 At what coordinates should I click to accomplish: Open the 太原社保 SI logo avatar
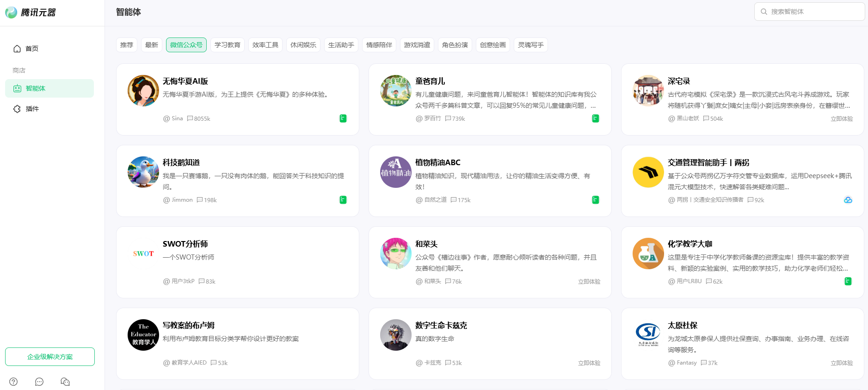(648, 335)
